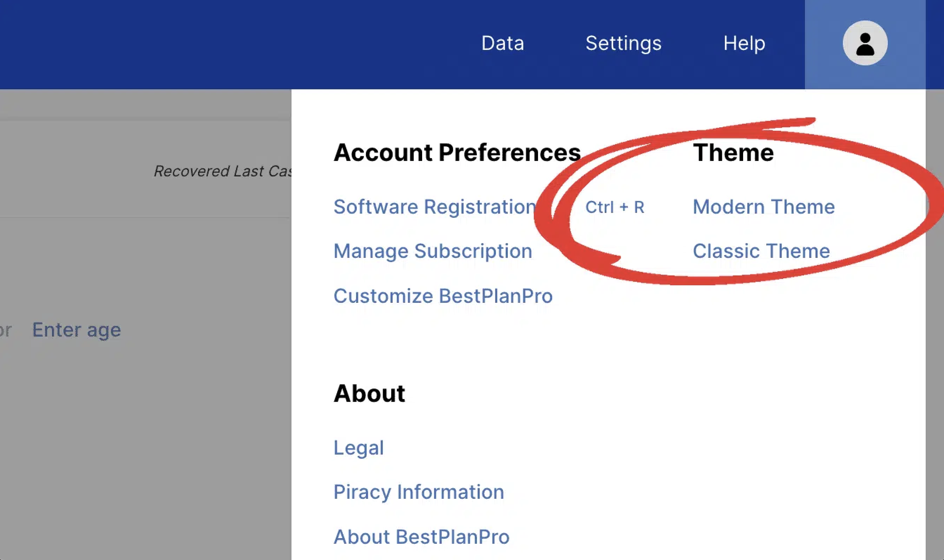Image resolution: width=944 pixels, height=560 pixels.
Task: Click the Recovered Last Case text
Action: tap(223, 171)
